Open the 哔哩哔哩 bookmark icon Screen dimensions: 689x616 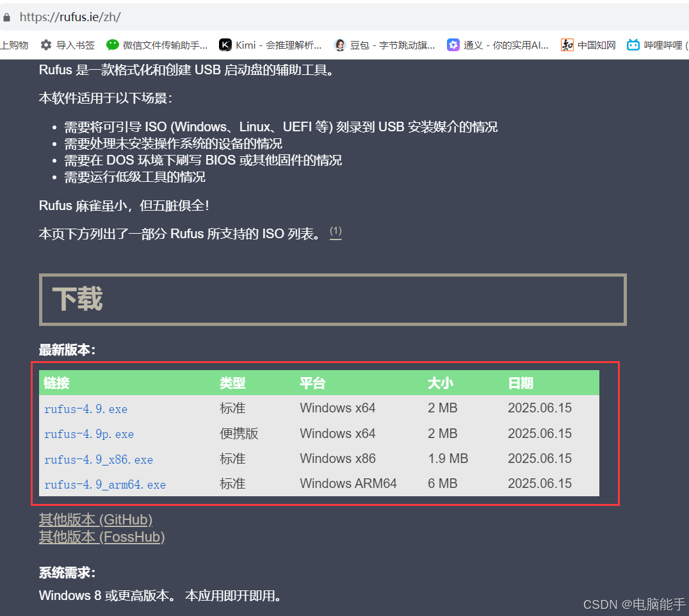pos(633,45)
